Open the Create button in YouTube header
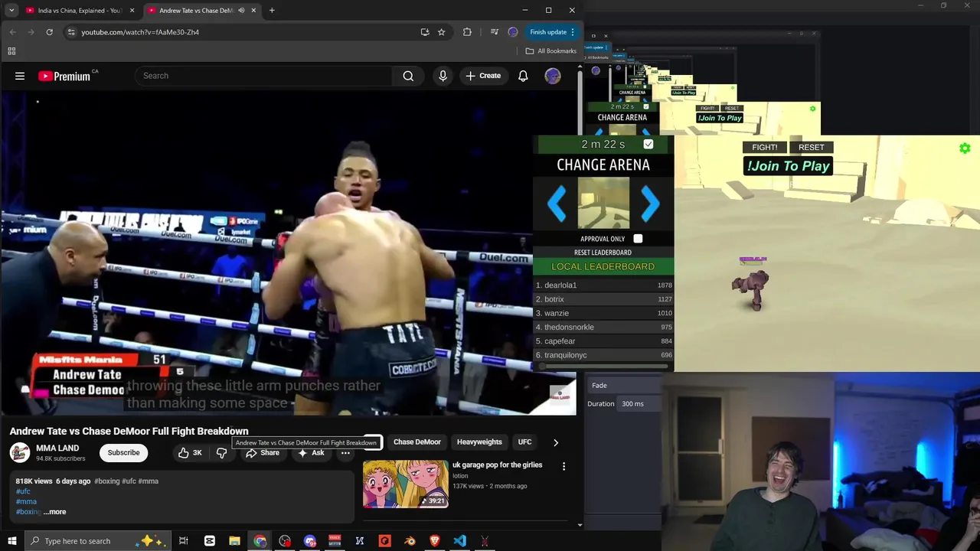The height and width of the screenshot is (551, 980). [483, 76]
